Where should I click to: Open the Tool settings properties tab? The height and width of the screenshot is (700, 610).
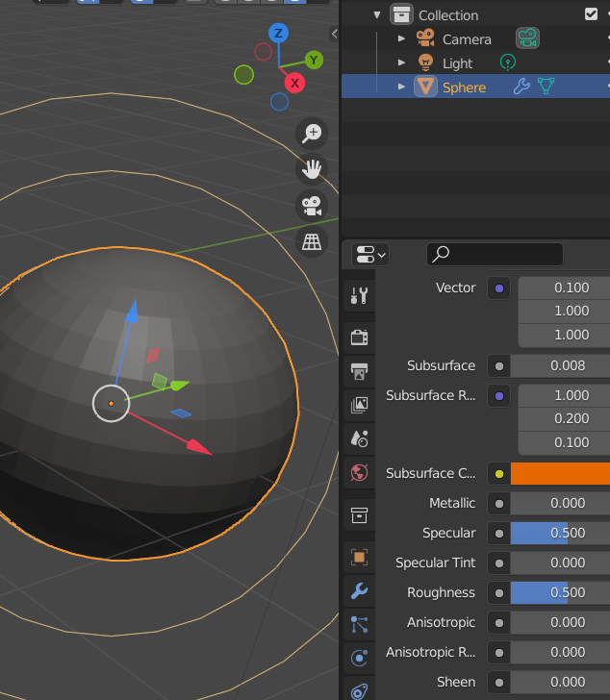(359, 295)
